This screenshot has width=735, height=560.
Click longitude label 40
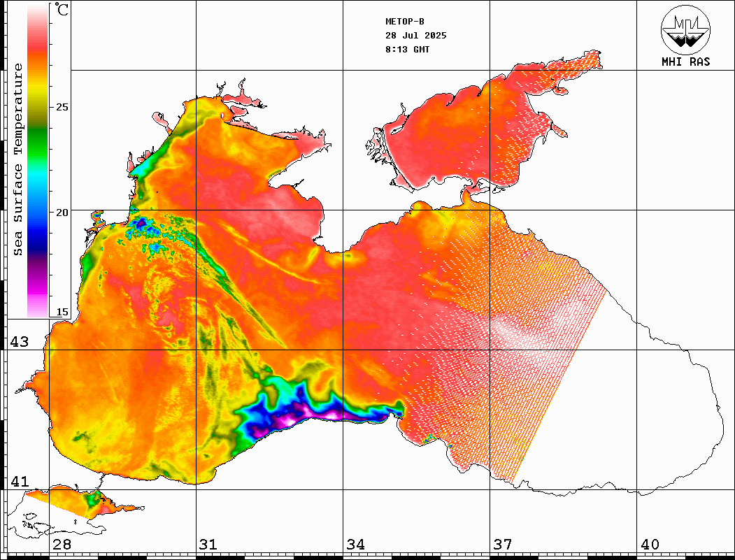650,545
